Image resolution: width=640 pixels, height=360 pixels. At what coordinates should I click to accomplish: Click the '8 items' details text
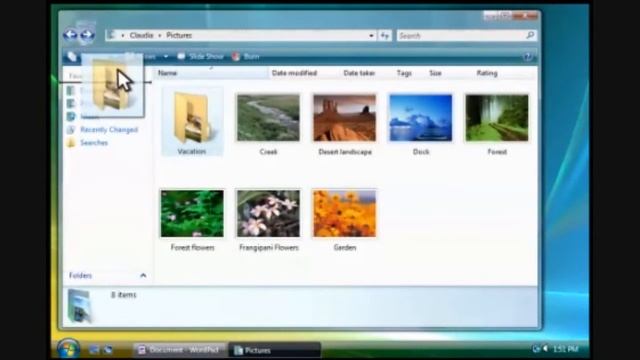(123, 295)
